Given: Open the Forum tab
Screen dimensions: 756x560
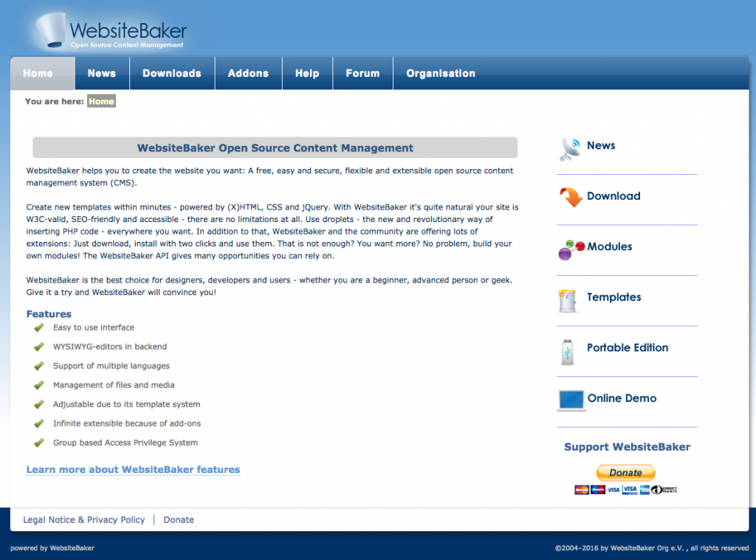Looking at the screenshot, I should point(362,73).
